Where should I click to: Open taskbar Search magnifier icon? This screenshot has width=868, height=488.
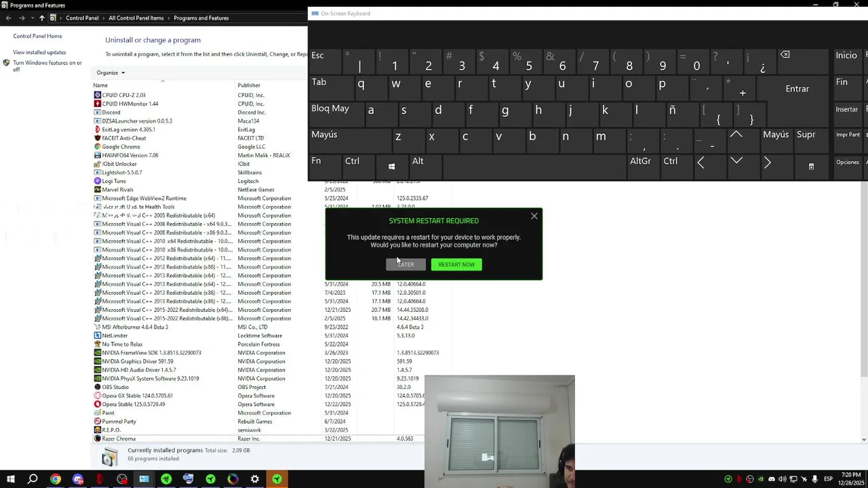point(33,479)
